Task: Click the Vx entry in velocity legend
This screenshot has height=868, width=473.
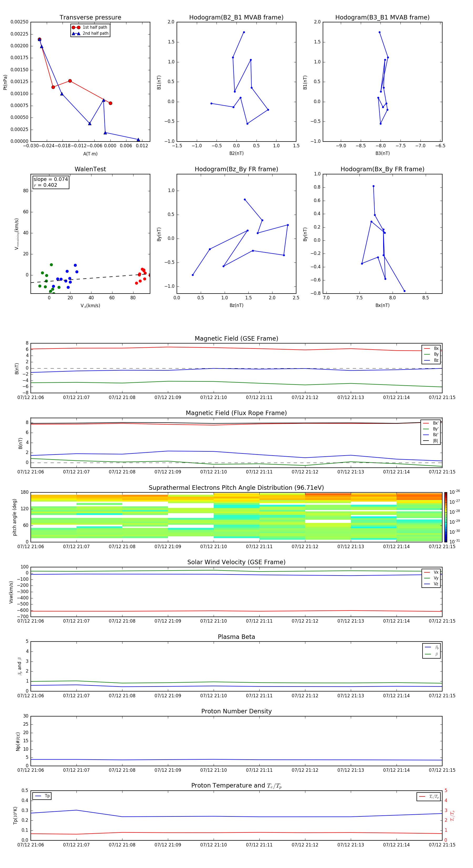Action: (431, 572)
